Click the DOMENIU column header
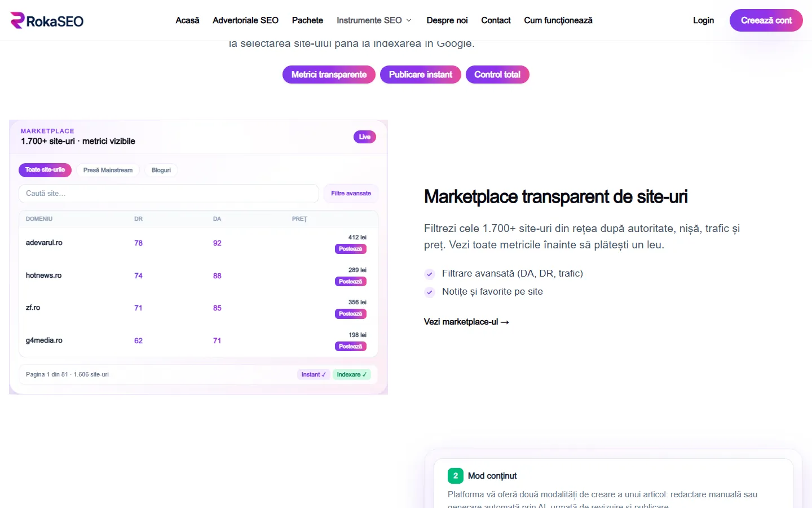Screen dimensions: 812x508 [39, 219]
